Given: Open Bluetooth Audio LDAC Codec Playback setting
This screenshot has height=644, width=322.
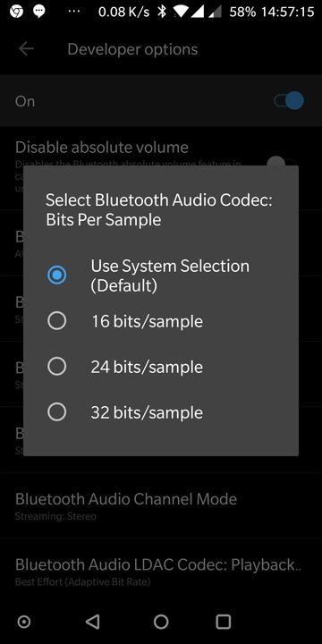Looking at the screenshot, I should pyautogui.click(x=161, y=571).
